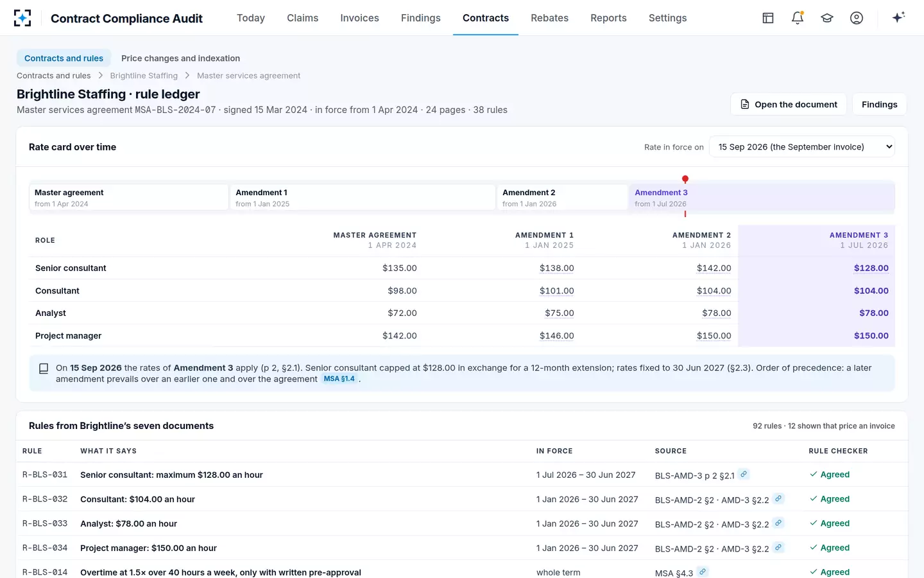Viewport: 924px width, 578px height.
Task: Select the Contracts tab
Action: coord(486,18)
